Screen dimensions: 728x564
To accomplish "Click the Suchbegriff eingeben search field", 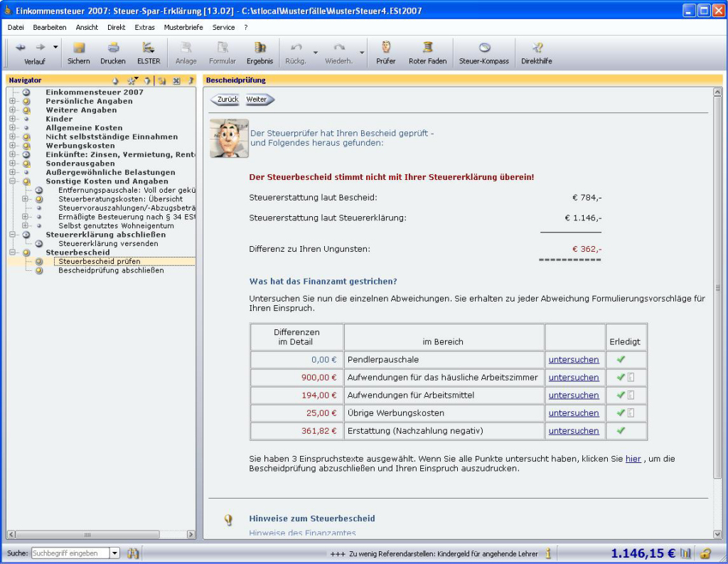I will (x=70, y=553).
